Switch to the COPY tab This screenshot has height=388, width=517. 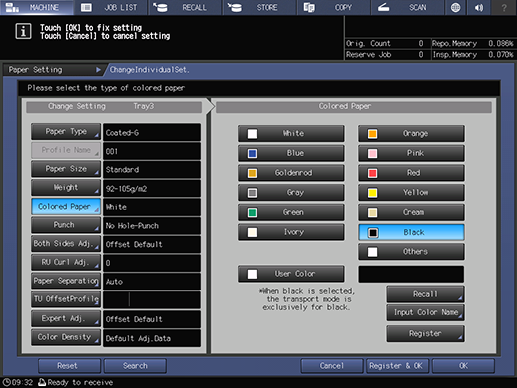[334, 7]
